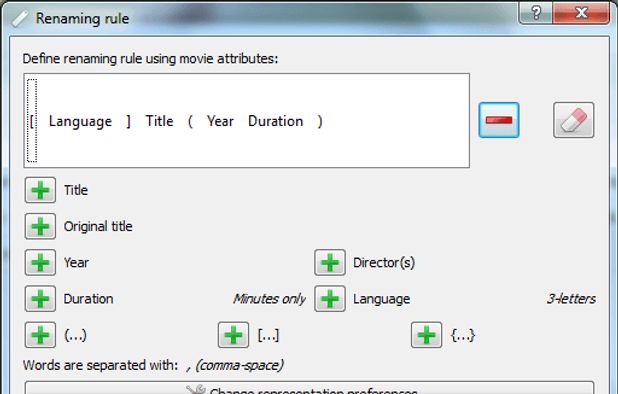Open Change representation preferences
Viewport: 618px width, 394px height.
click(x=309, y=388)
